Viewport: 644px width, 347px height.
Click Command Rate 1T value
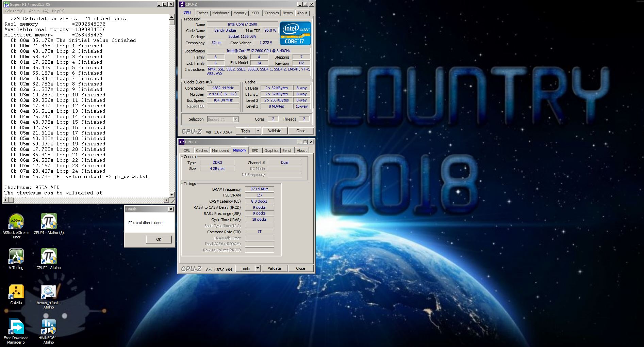(x=259, y=232)
